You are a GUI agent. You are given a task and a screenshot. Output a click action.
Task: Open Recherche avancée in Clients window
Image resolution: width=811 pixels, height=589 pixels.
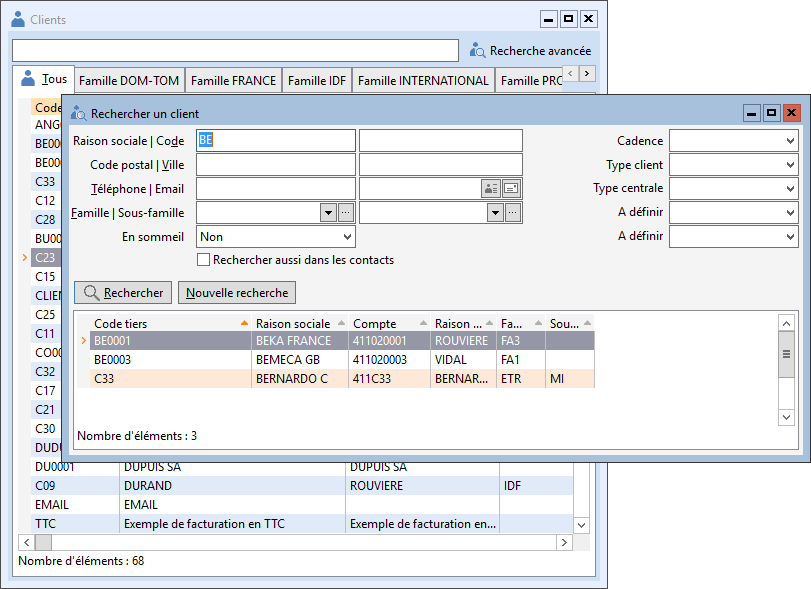pos(531,51)
